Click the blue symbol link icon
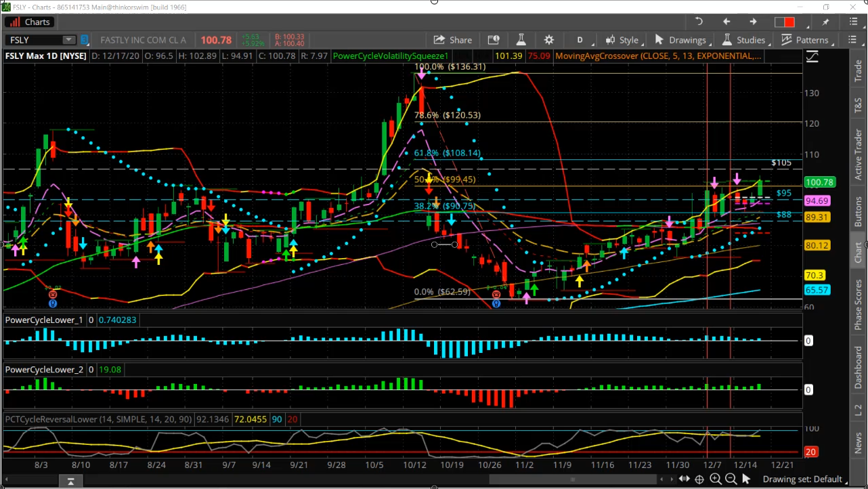 [85, 40]
